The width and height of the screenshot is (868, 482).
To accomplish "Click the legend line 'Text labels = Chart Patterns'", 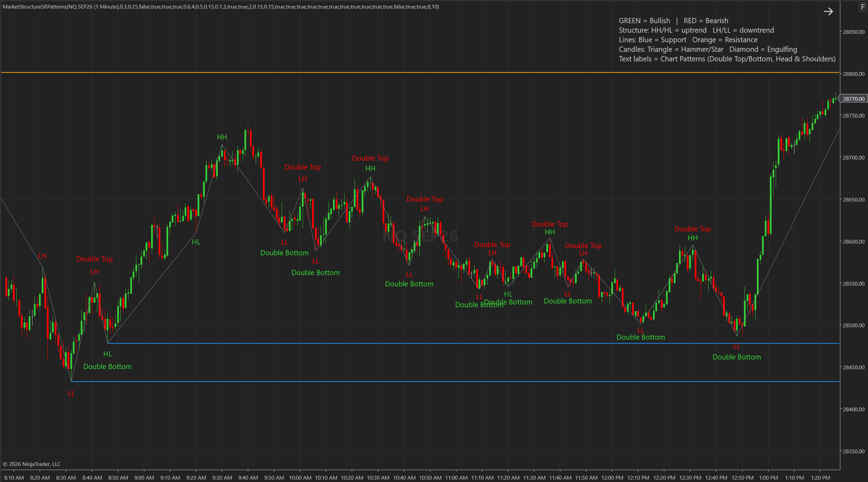I will click(727, 59).
